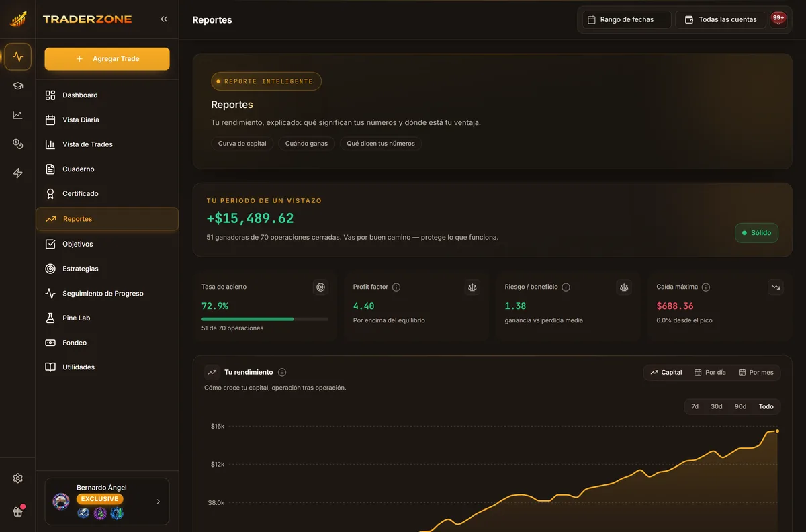Click the Sólido status badge
The image size is (806, 532).
point(756,233)
